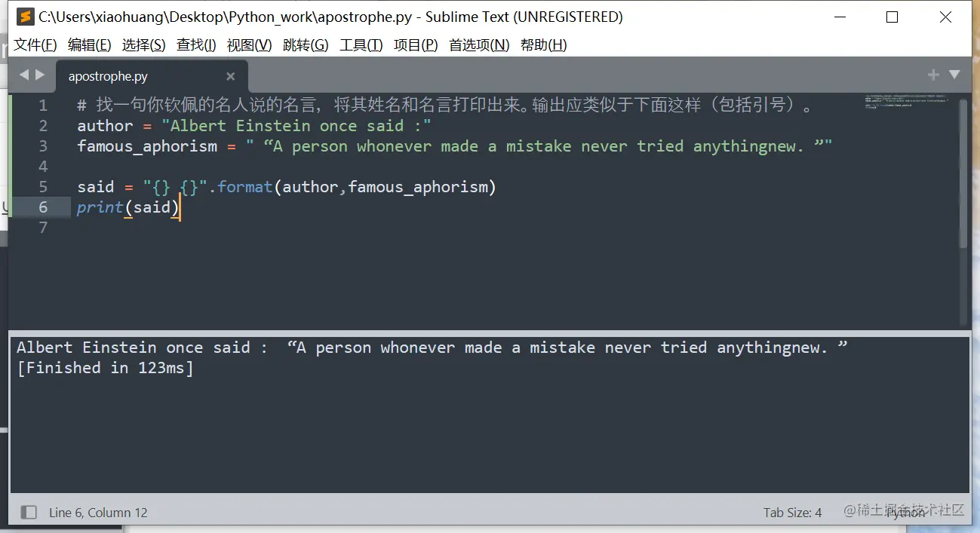The width and height of the screenshot is (980, 533).
Task: Open the tab list dropdown arrow
Action: (954, 75)
